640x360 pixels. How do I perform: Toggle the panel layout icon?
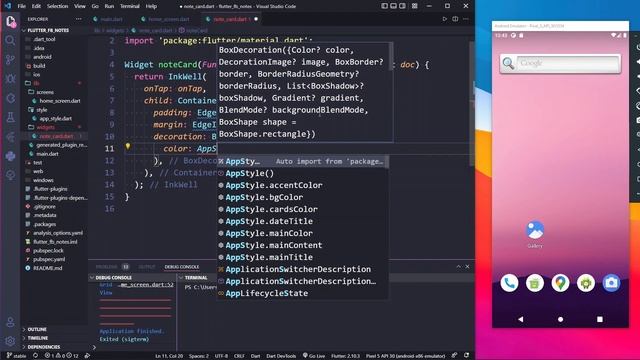tap(393, 6)
